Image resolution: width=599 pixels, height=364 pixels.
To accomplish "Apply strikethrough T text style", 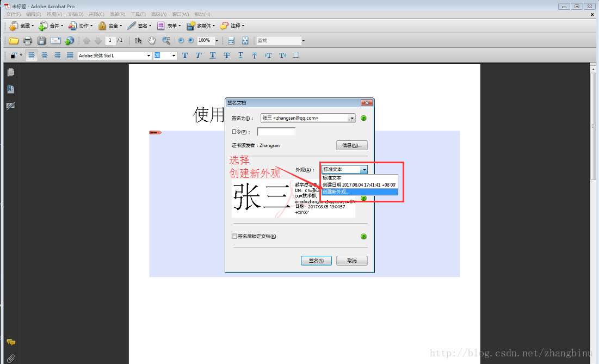I will tap(226, 55).
